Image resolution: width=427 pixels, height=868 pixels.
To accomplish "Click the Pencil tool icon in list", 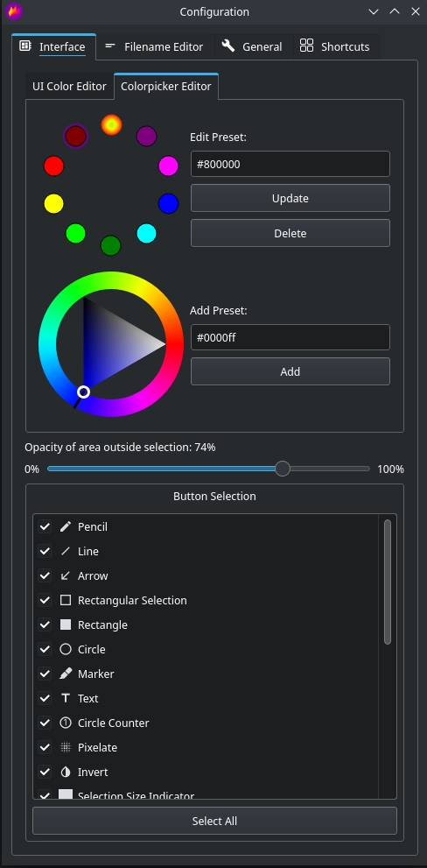I will point(66,526).
